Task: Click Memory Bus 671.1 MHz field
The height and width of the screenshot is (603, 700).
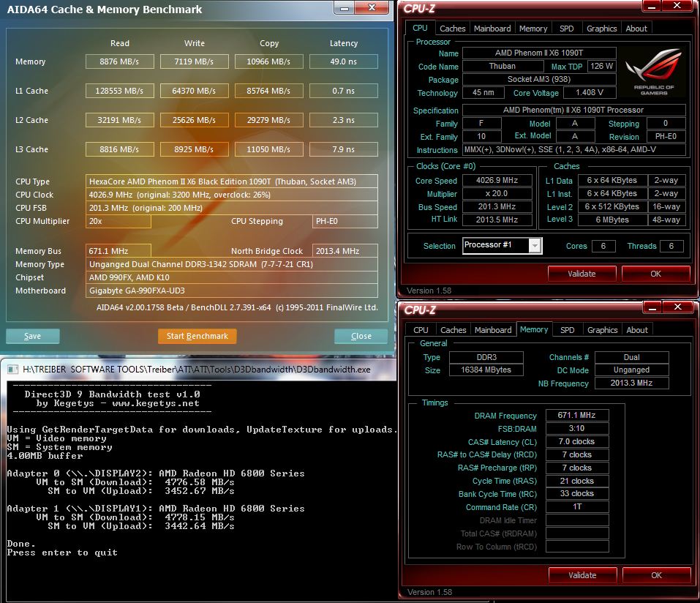Action: 118,251
